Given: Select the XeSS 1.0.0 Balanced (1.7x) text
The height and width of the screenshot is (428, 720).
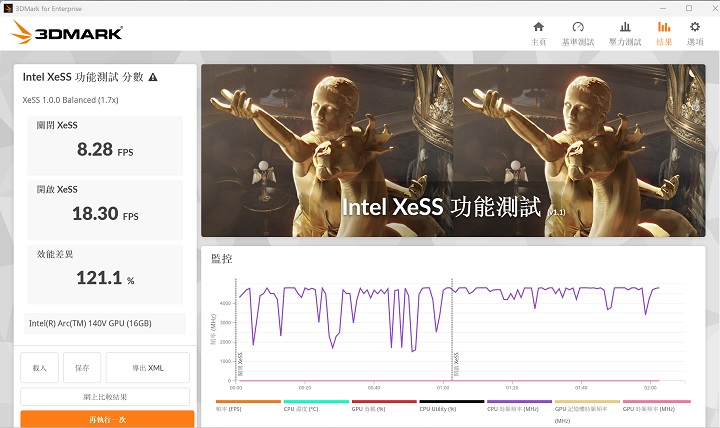Looking at the screenshot, I should (70, 100).
